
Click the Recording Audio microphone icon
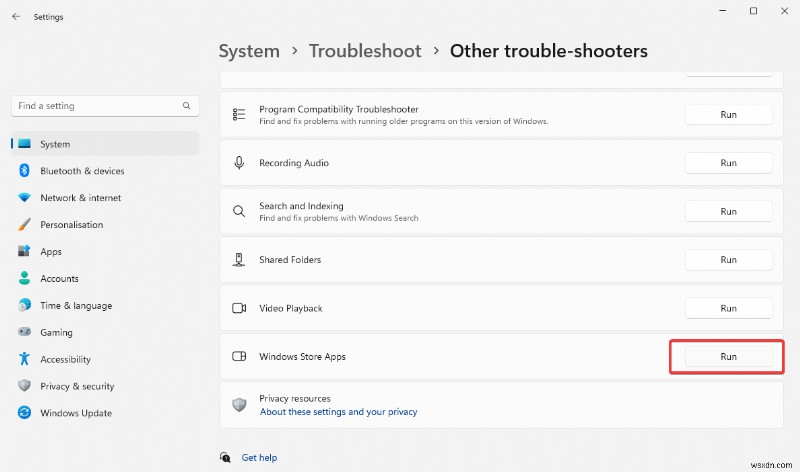point(239,163)
